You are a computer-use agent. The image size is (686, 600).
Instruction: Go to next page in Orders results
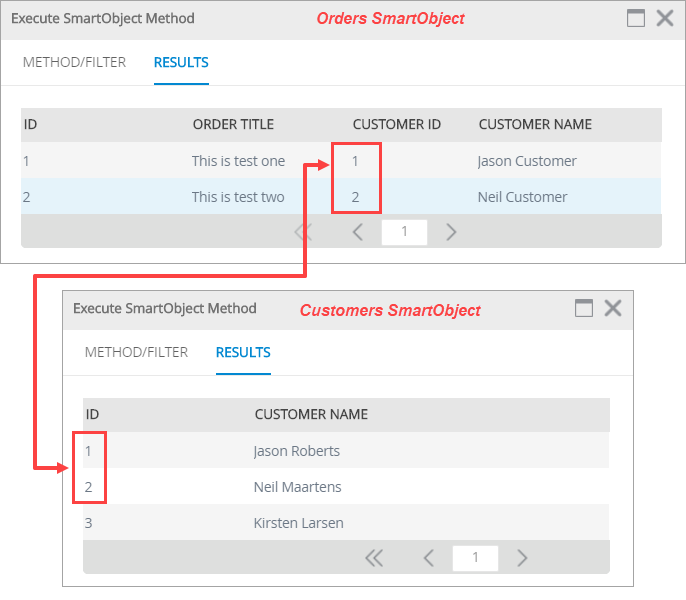[451, 233]
